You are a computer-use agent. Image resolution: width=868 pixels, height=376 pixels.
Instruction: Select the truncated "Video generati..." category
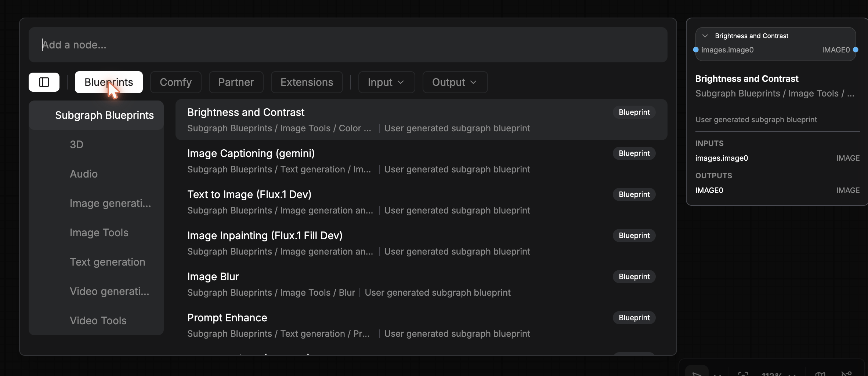(96, 291)
